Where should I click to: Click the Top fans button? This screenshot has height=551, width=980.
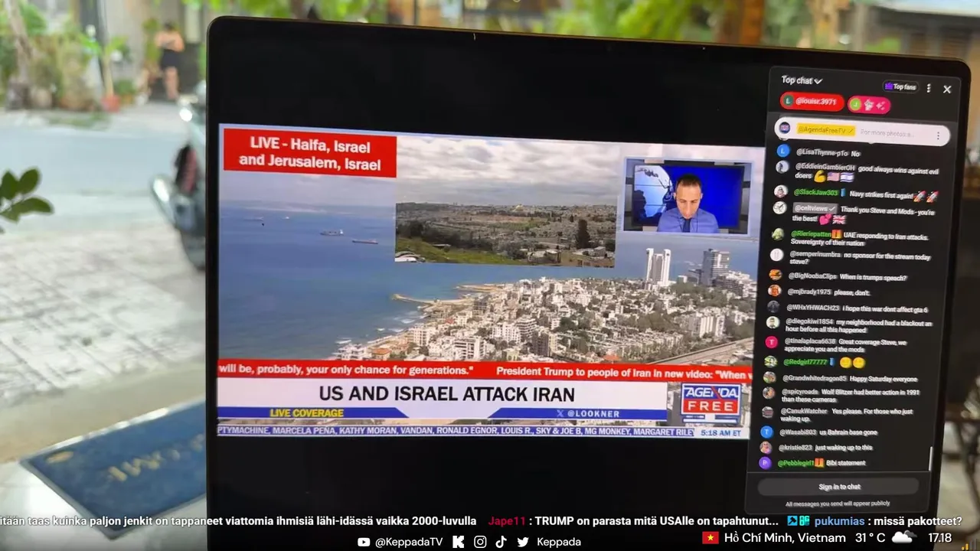point(900,87)
